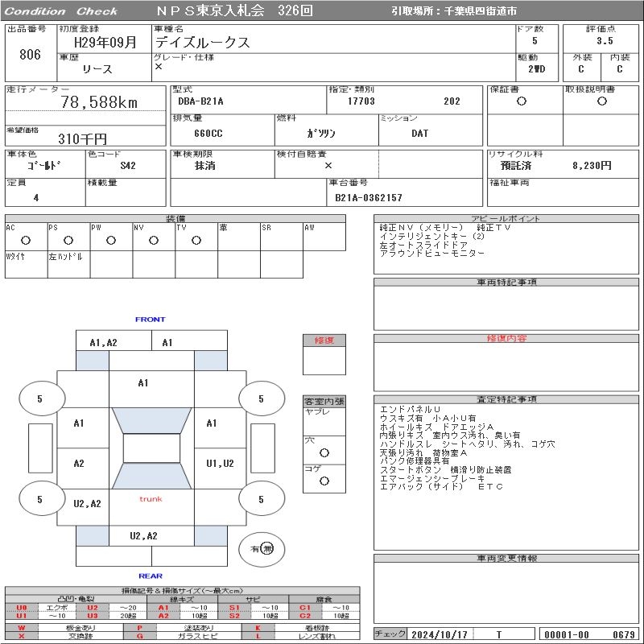Select the color code S42
The image size is (644, 644).
128,166
